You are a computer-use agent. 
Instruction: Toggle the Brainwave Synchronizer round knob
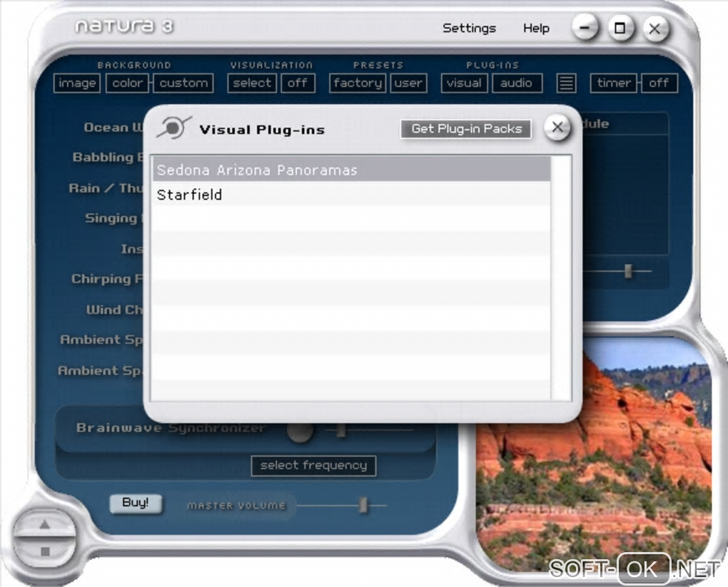[300, 432]
